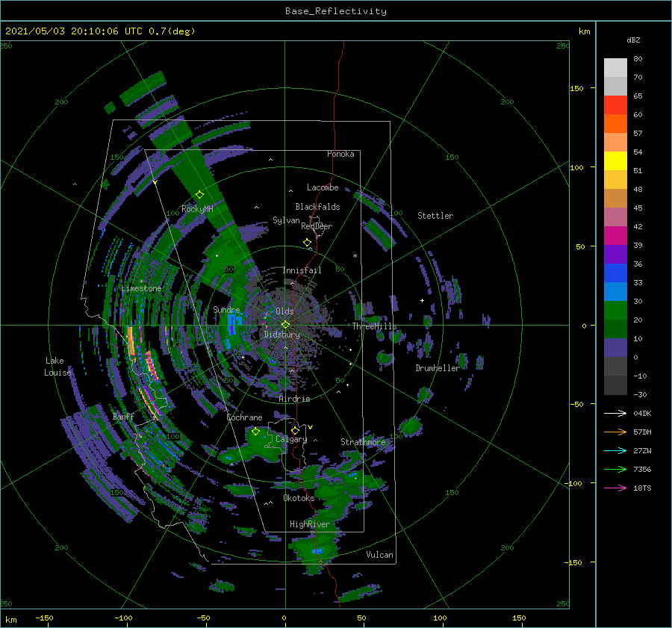Pick the blue 33-36 dBZ legend swatch
This screenshot has height=628, width=672.
point(615,273)
